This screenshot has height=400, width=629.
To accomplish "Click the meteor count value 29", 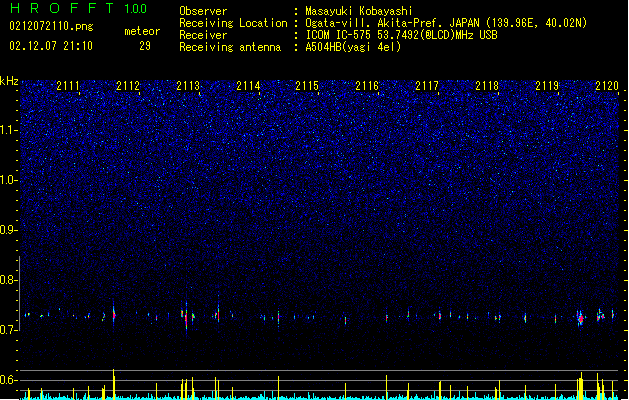I will click(145, 46).
